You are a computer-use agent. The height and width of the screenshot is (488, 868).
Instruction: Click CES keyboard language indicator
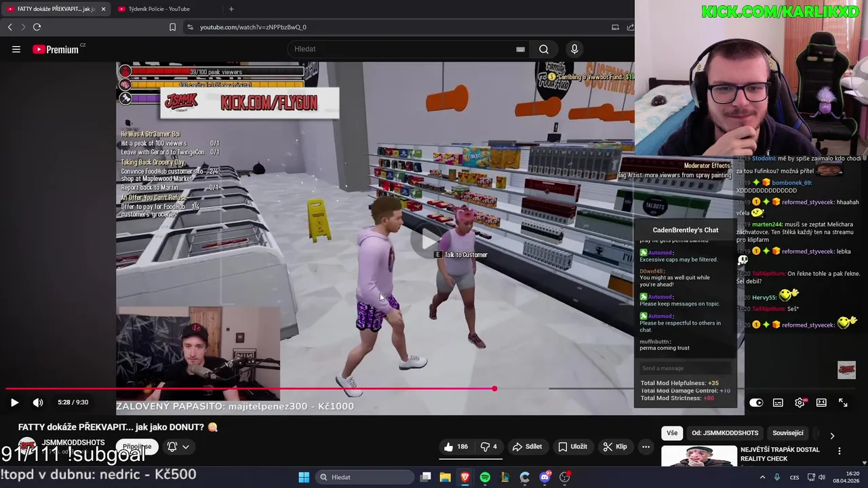(x=794, y=477)
